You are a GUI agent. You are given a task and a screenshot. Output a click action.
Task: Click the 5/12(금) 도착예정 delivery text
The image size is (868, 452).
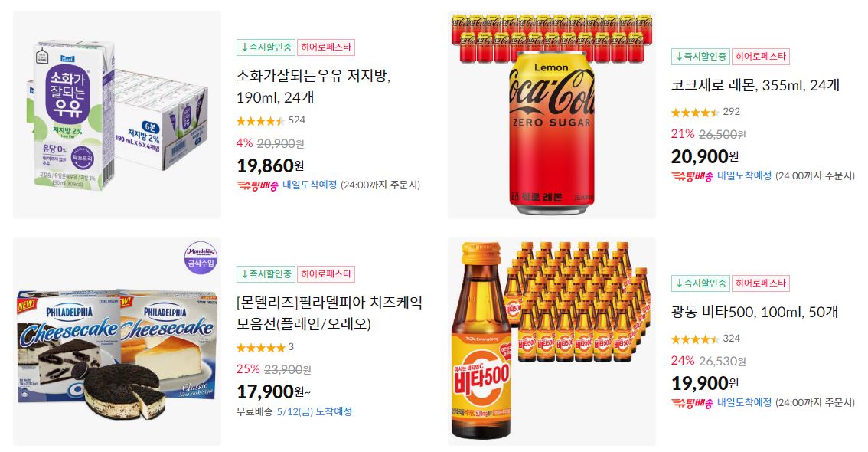(x=315, y=411)
